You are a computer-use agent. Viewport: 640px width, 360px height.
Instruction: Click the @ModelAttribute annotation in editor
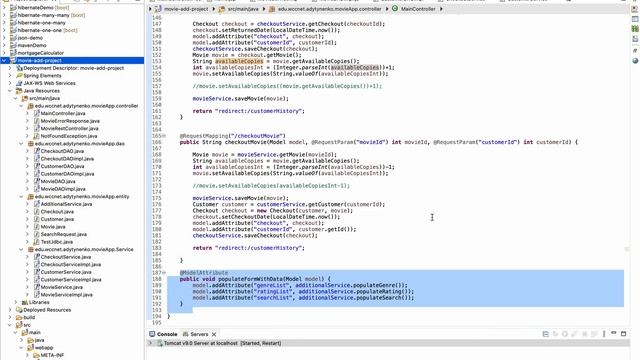coord(204,273)
